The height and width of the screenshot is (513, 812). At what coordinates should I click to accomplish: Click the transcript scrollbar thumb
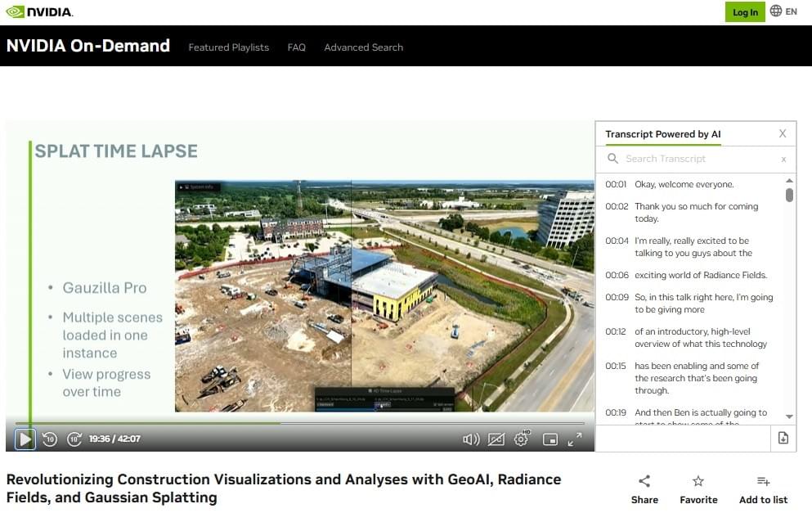click(789, 195)
